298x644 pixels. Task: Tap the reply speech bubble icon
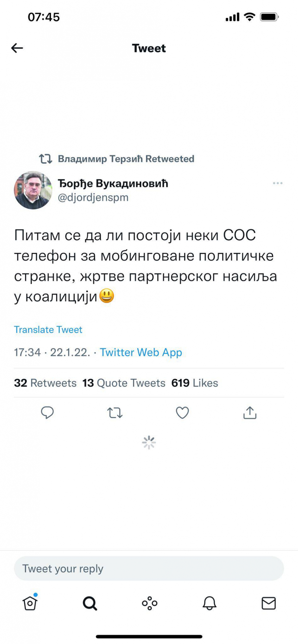point(47,413)
